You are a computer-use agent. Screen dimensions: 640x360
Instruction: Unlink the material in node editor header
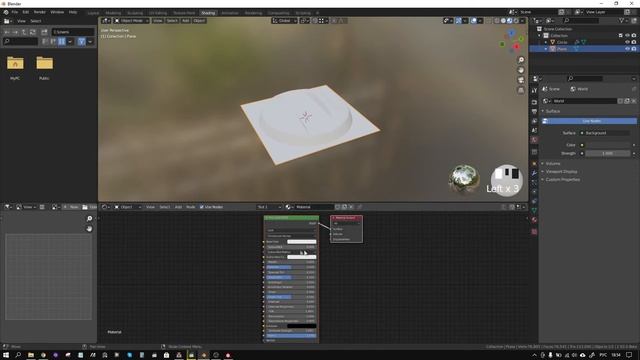pyautogui.click(x=351, y=207)
